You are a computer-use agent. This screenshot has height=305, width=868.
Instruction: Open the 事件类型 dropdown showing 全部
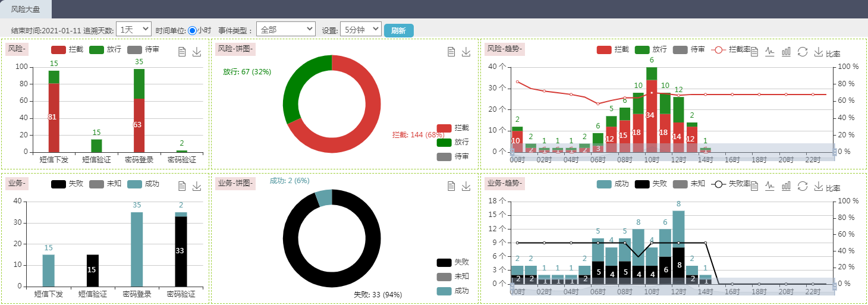click(x=285, y=29)
